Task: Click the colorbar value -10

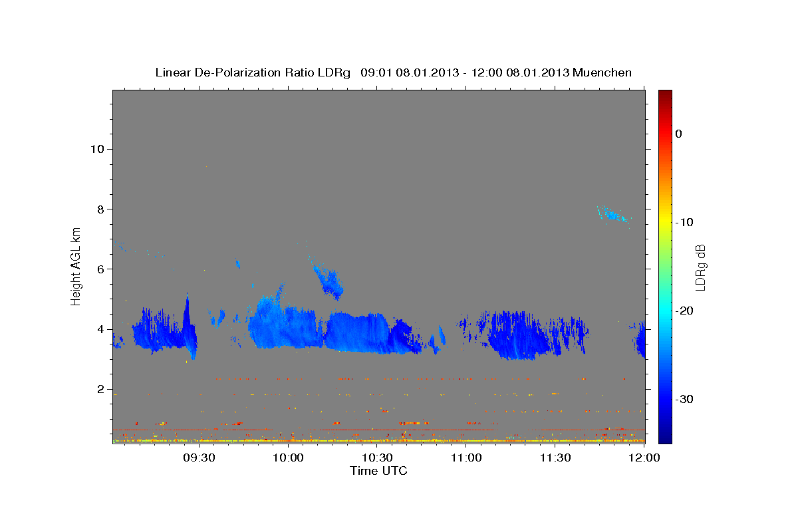Action: pos(684,222)
